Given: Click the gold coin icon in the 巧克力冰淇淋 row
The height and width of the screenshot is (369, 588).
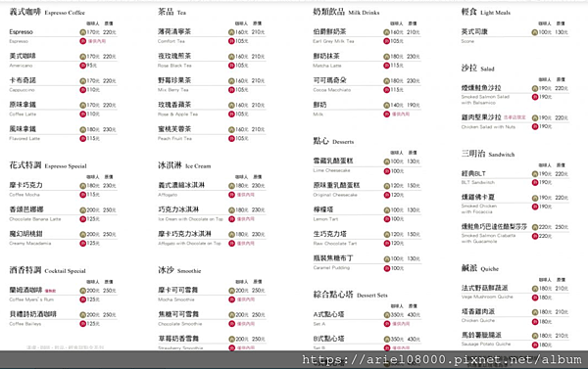Looking at the screenshot, I should pyautogui.click(x=231, y=210).
